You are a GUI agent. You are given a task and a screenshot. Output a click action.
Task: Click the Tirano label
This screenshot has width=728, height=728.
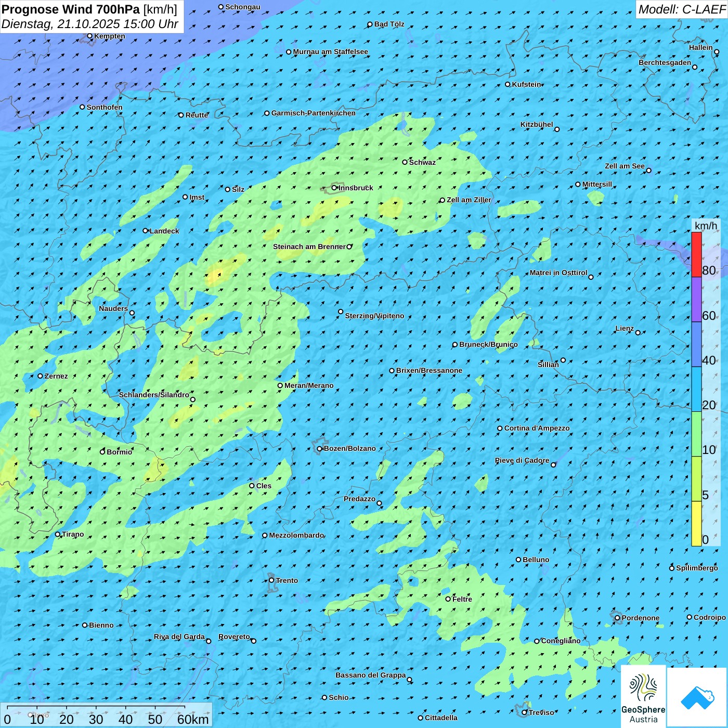tap(73, 534)
